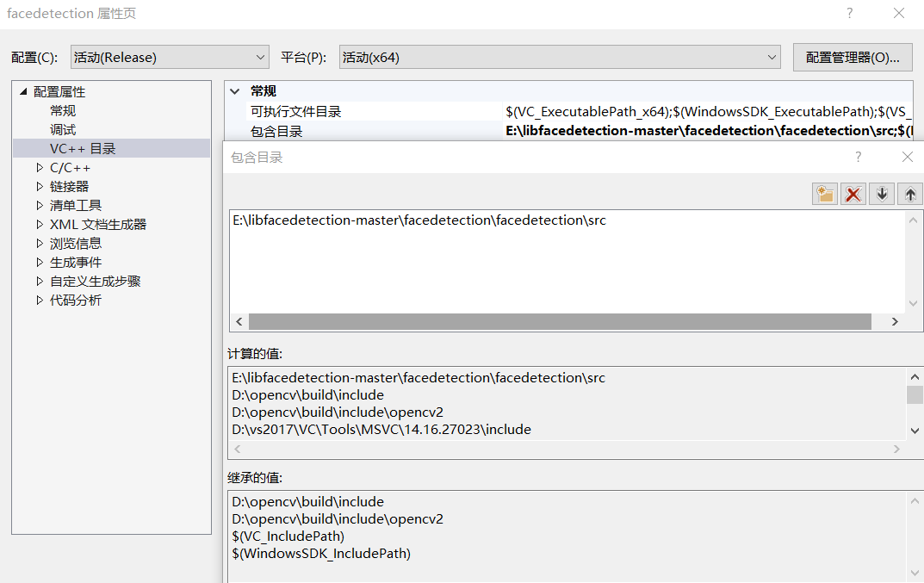
Task: Expand the C/C++ tree node
Action: coord(40,168)
